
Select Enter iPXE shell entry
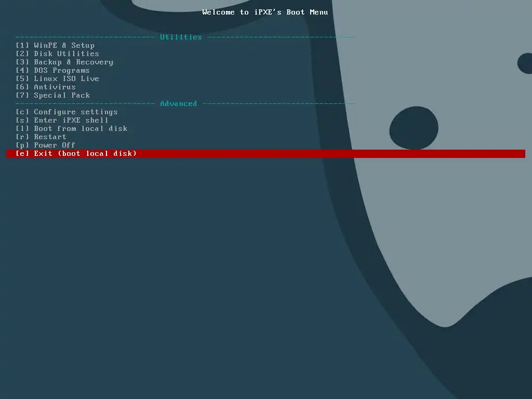(x=62, y=120)
